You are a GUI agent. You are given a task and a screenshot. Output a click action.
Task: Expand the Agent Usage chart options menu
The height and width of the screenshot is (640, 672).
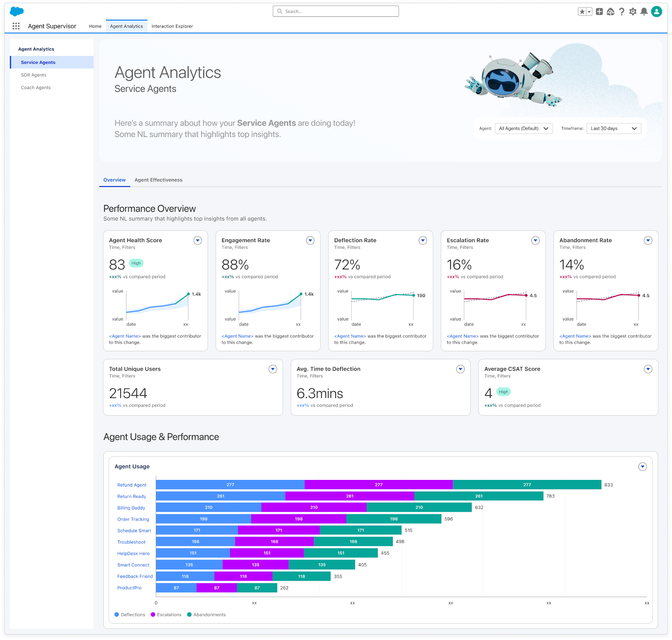(x=642, y=467)
